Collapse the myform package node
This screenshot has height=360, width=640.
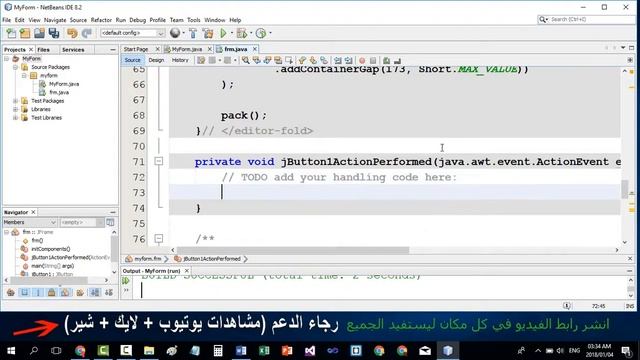[x=24, y=76]
